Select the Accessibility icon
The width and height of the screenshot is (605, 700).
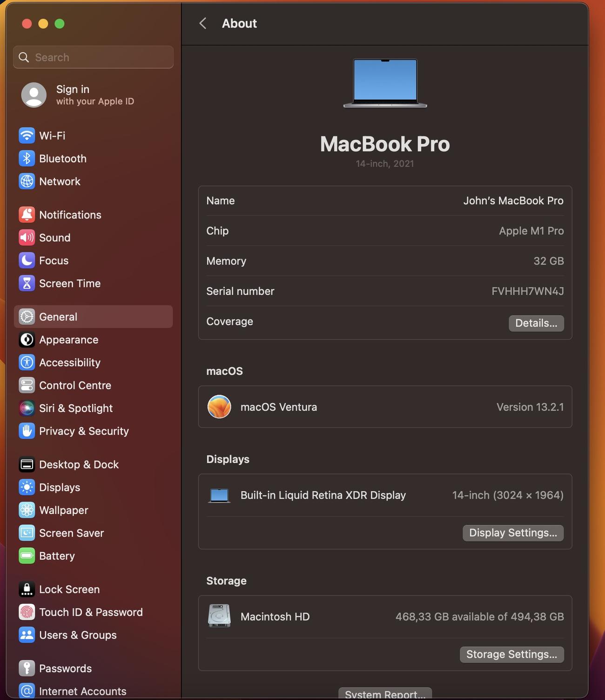tap(27, 362)
